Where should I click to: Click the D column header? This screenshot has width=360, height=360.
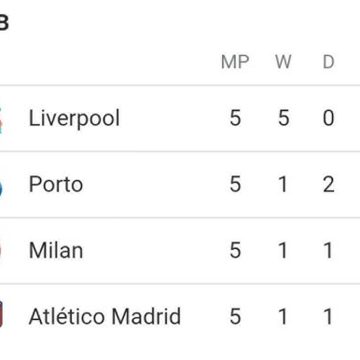(x=328, y=62)
